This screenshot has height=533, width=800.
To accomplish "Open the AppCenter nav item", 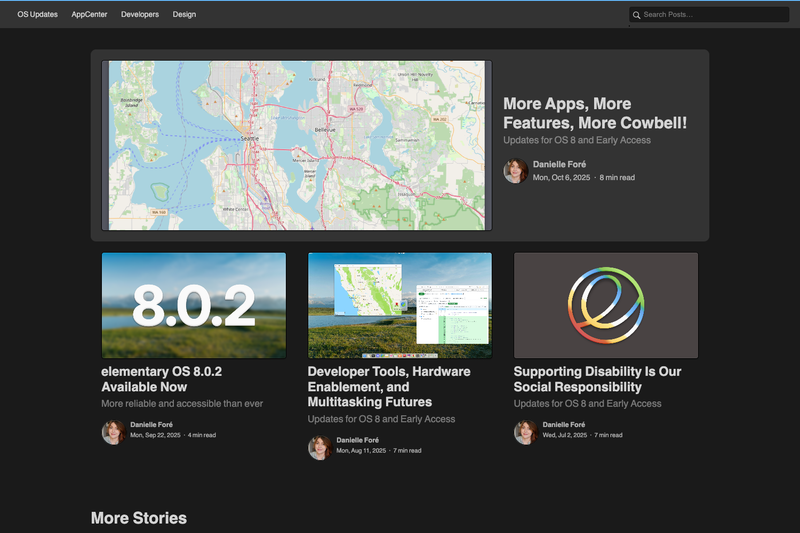I will (x=89, y=14).
